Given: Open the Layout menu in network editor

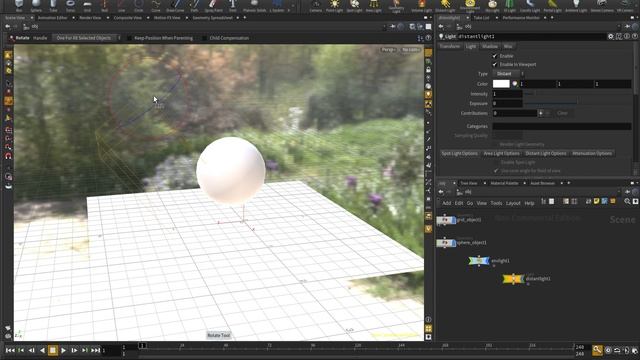Looking at the screenshot, I should 513,203.
